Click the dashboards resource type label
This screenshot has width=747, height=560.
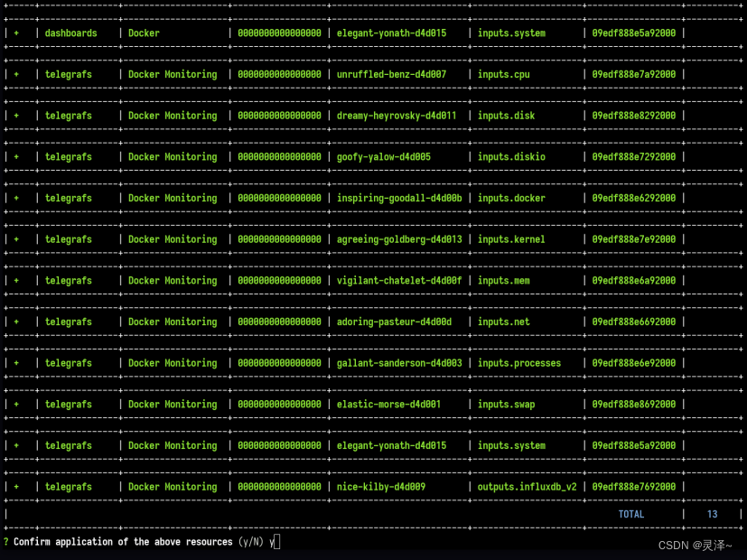click(x=70, y=33)
